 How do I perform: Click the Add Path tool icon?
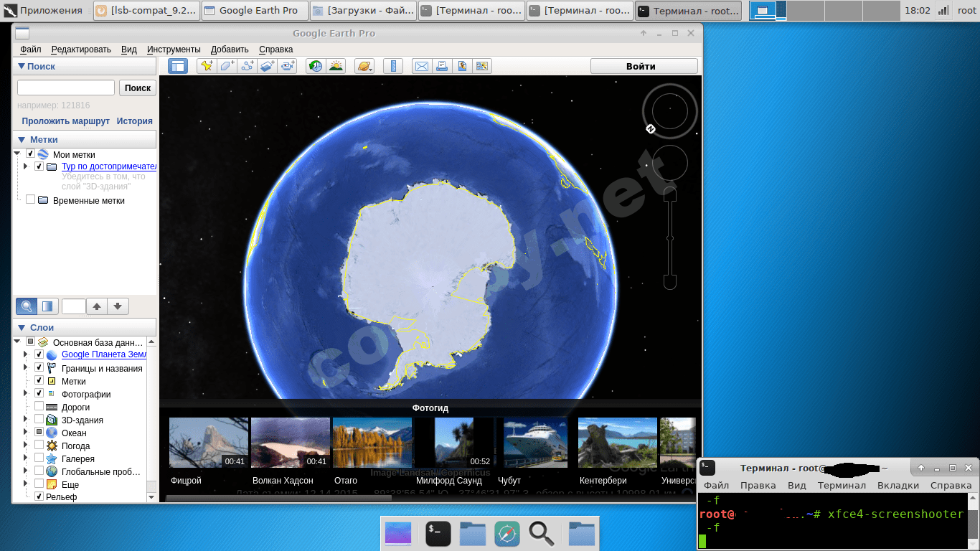(248, 66)
